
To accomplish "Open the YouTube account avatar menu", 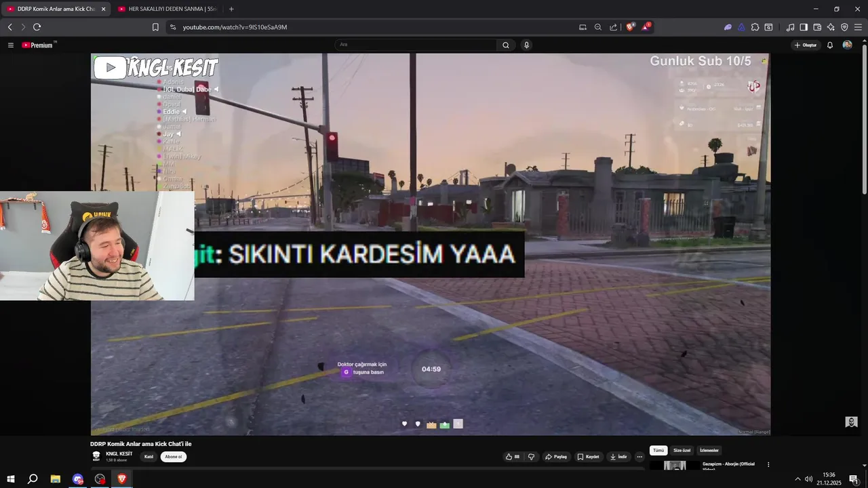I will pos(847,45).
